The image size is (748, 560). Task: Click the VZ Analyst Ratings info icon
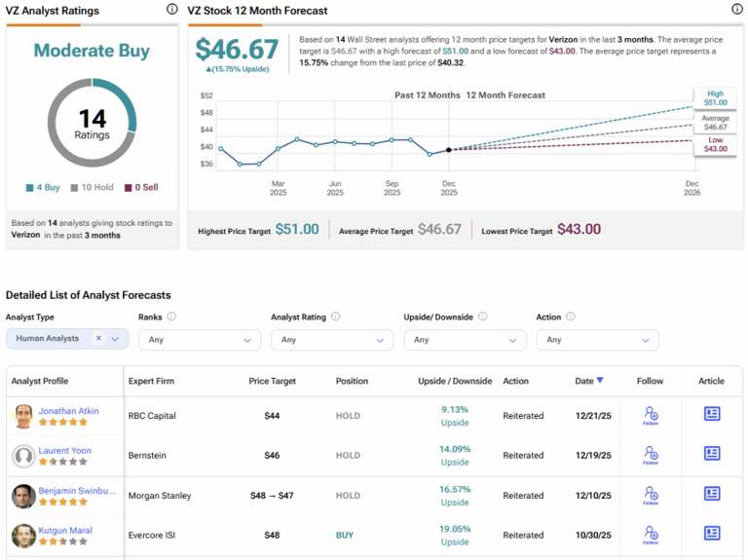point(172,10)
